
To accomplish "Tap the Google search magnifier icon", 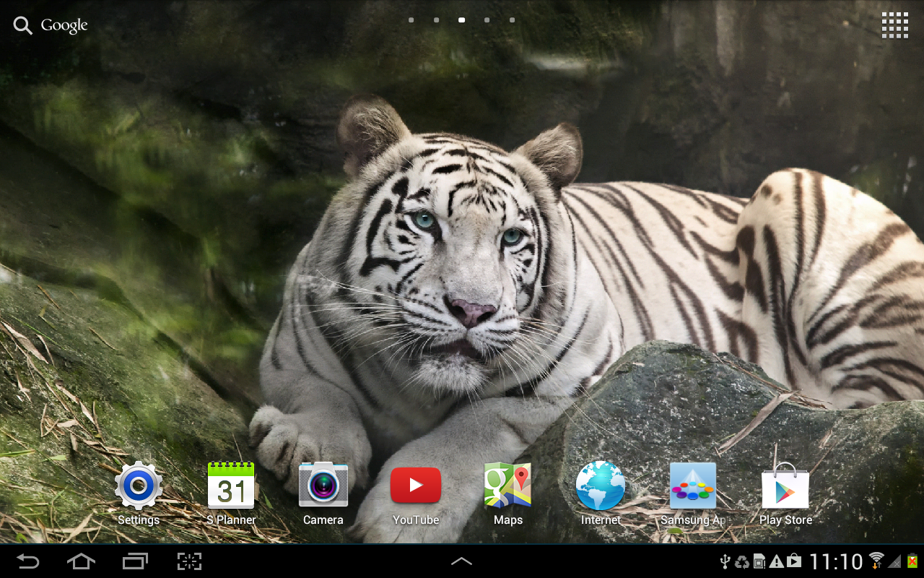I will click(x=22, y=25).
